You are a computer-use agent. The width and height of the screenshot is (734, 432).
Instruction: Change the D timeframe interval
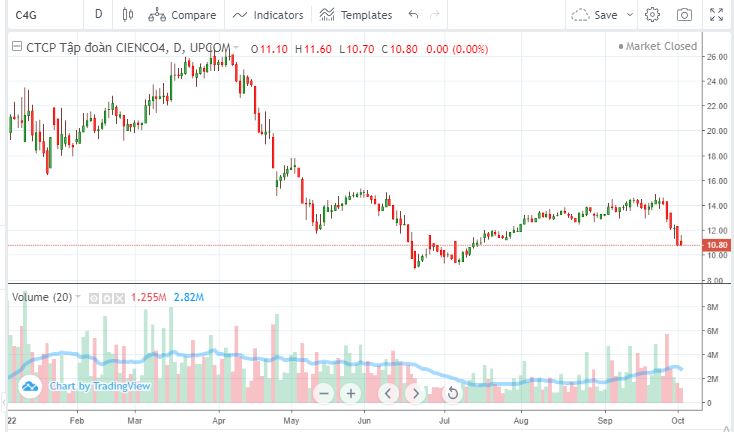point(98,15)
